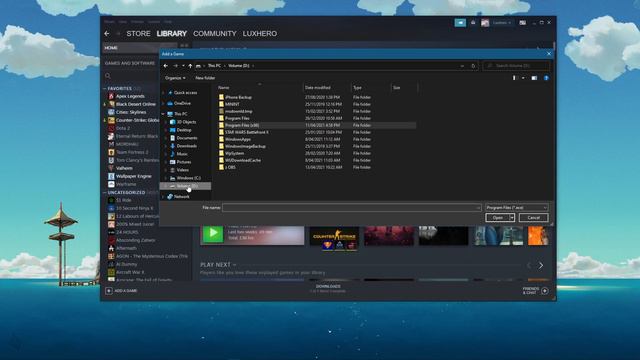The width and height of the screenshot is (640, 360).
Task: Click the File name input field
Action: (x=352, y=208)
